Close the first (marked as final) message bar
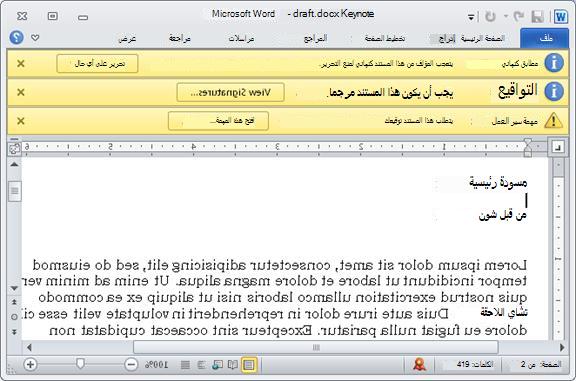 21,64
